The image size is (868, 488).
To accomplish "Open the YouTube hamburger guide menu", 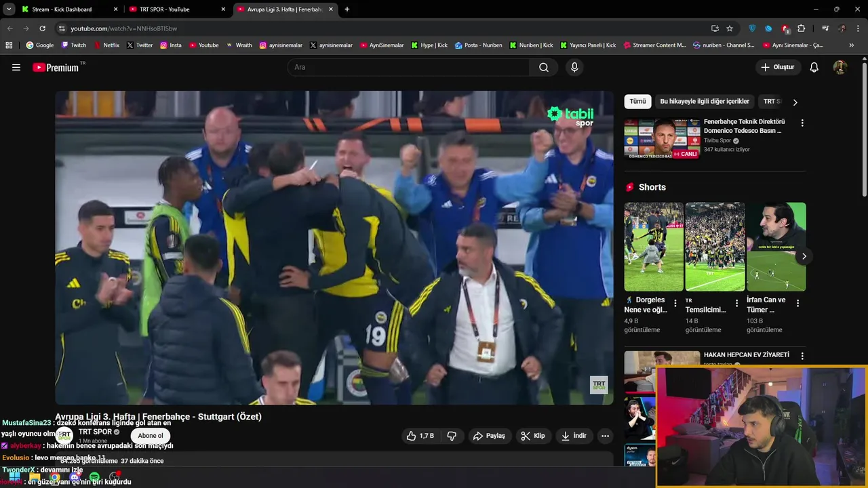I will point(16,67).
